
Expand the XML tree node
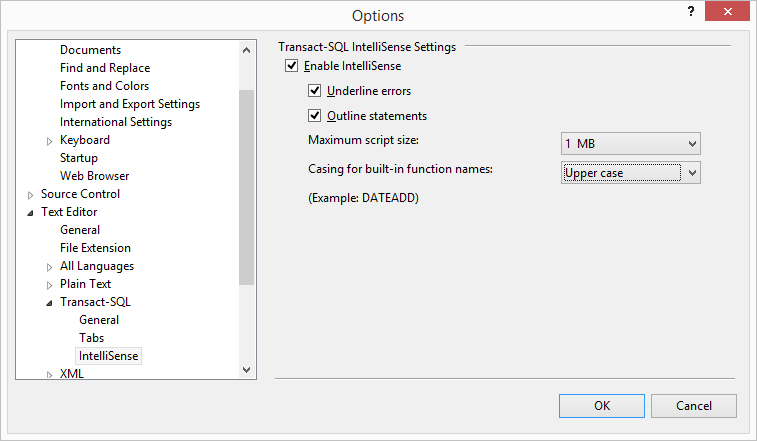pos(50,375)
